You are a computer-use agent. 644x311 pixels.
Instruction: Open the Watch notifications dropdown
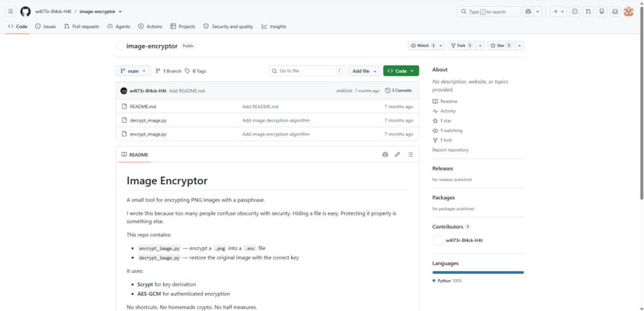pyautogui.click(x=426, y=45)
